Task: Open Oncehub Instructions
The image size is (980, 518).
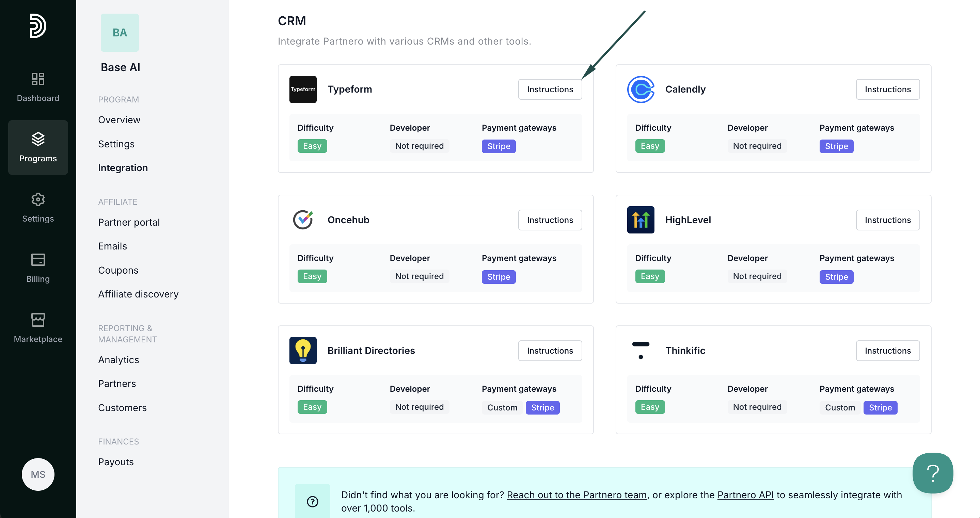Action: coord(550,220)
